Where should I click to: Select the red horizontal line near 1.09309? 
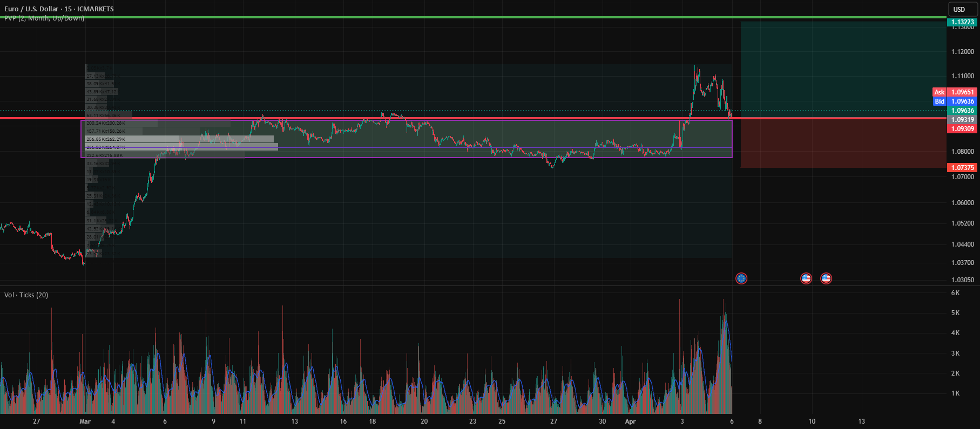(473, 118)
